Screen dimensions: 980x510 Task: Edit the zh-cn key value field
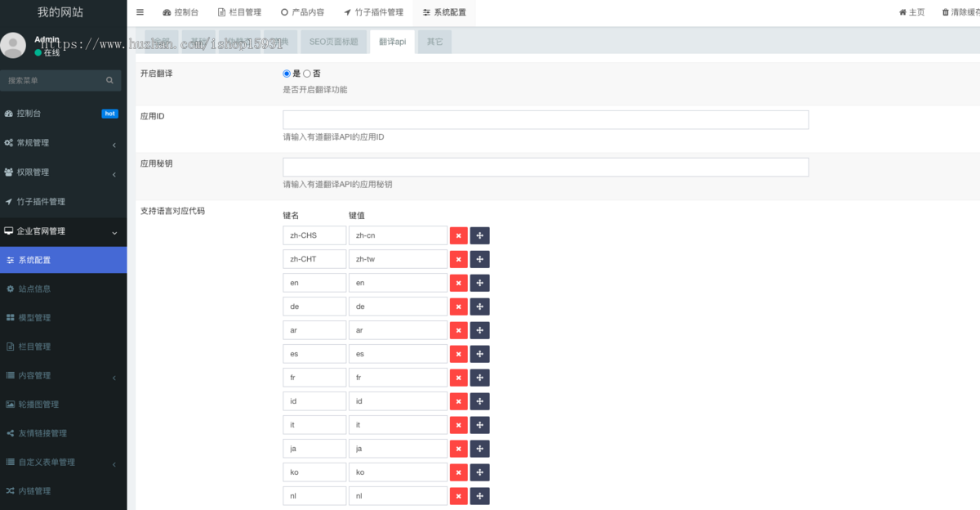point(398,235)
